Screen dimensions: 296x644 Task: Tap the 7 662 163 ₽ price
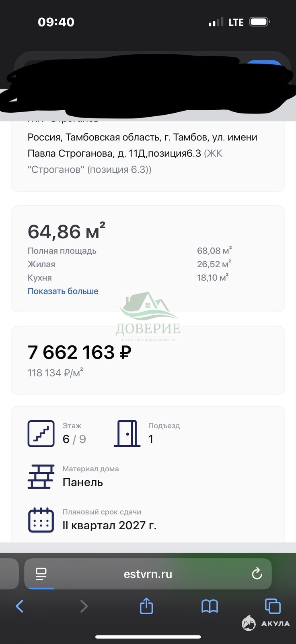(x=80, y=352)
